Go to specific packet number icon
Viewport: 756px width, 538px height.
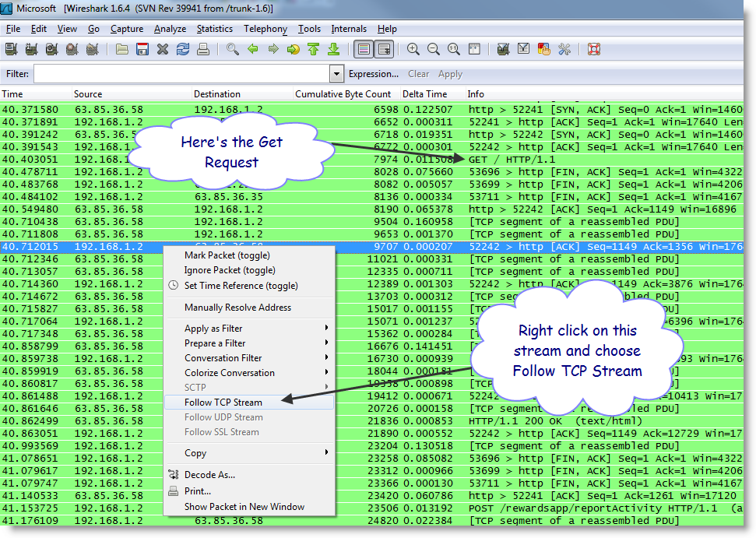[x=294, y=49]
